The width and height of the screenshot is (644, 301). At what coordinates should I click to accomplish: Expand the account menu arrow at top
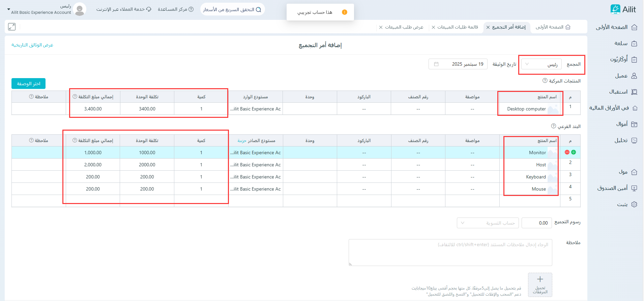[x=9, y=9]
